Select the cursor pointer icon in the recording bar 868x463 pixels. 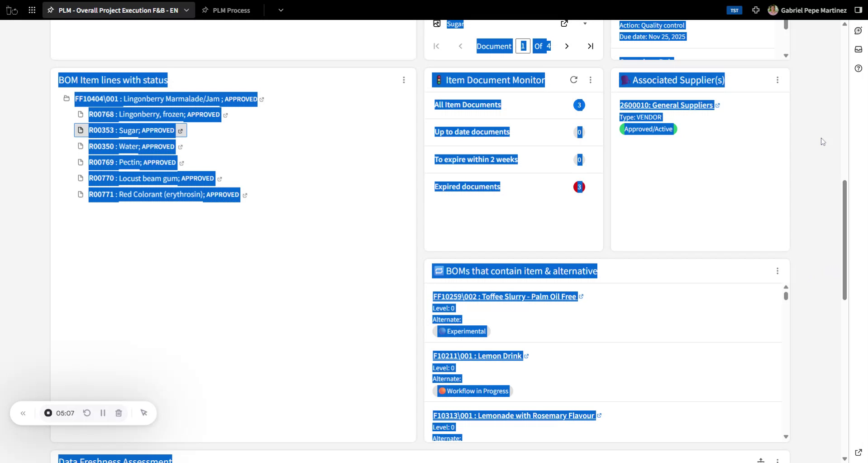(x=144, y=413)
